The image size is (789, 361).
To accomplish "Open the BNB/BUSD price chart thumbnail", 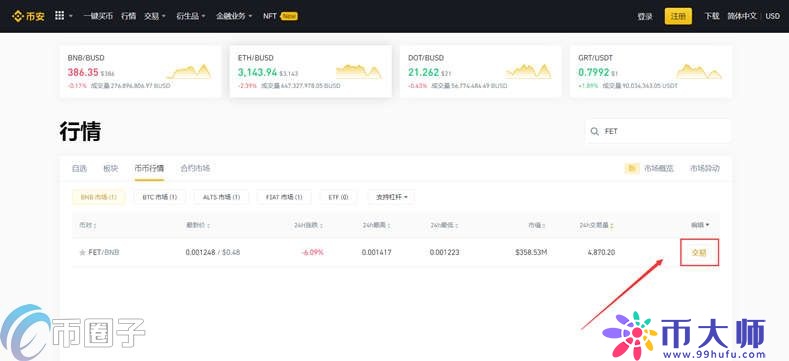I will coord(189,72).
